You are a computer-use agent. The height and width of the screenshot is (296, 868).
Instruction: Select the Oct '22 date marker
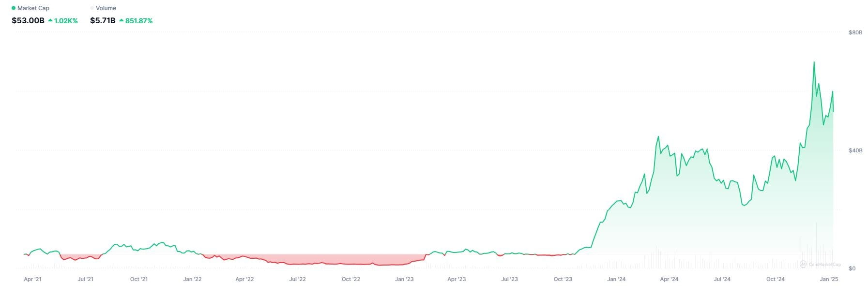click(351, 279)
